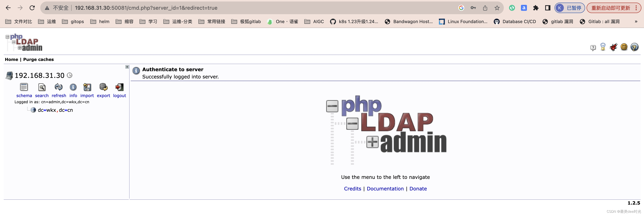This screenshot has width=644, height=215.
Task: Click the schema text link
Action: tap(24, 96)
